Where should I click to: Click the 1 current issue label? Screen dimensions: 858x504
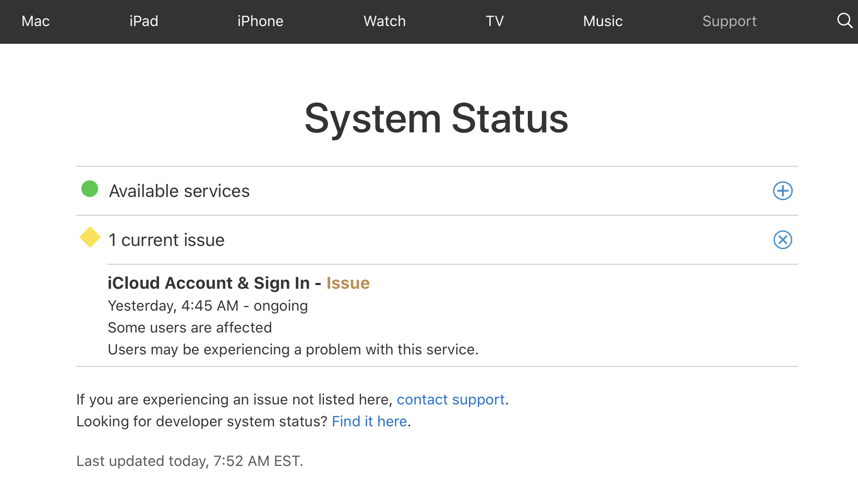(166, 240)
